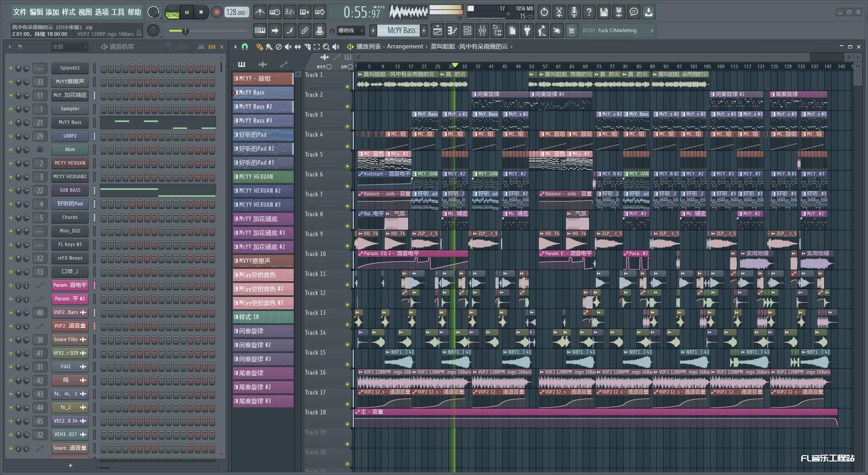Open the mixer view icon
Image resolution: width=868 pixels, height=475 pixels.
(x=482, y=31)
